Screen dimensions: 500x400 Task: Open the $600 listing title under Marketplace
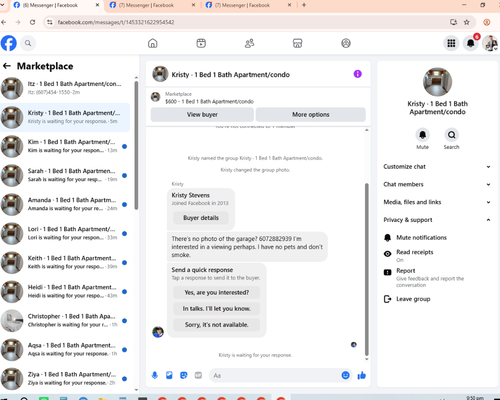pyautogui.click(x=209, y=101)
